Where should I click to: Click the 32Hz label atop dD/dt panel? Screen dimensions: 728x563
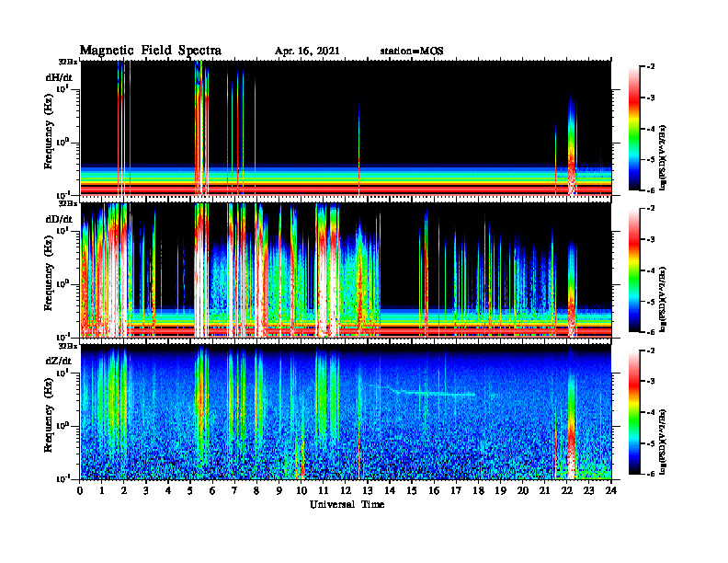[67, 203]
